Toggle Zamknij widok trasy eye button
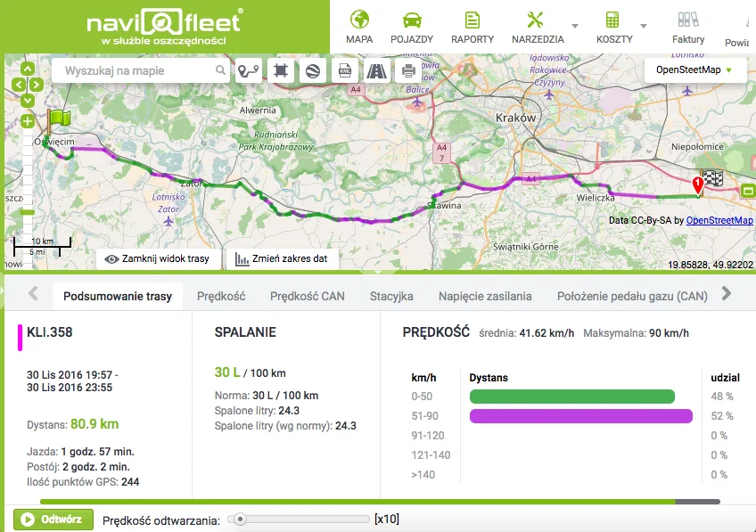 159,258
